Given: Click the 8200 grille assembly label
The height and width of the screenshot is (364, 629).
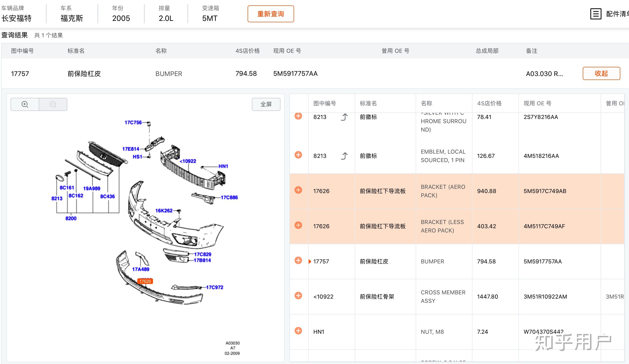Looking at the screenshot, I should [x=71, y=218].
